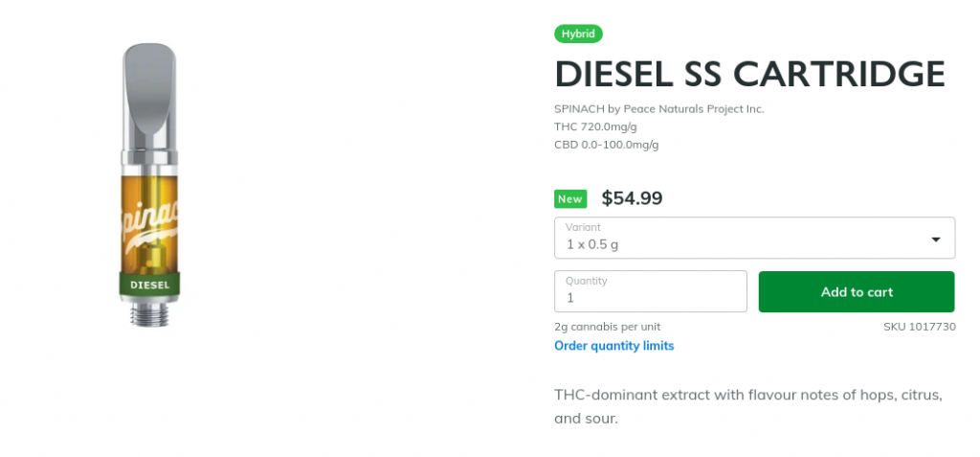
Task: Click the green DIESEL label on cartridge
Action: (x=149, y=285)
